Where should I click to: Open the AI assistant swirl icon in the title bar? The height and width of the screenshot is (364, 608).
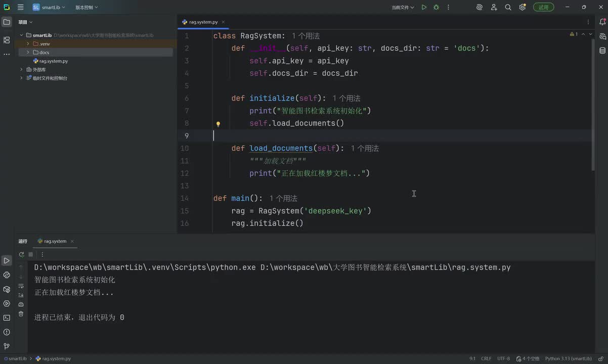coord(480,7)
